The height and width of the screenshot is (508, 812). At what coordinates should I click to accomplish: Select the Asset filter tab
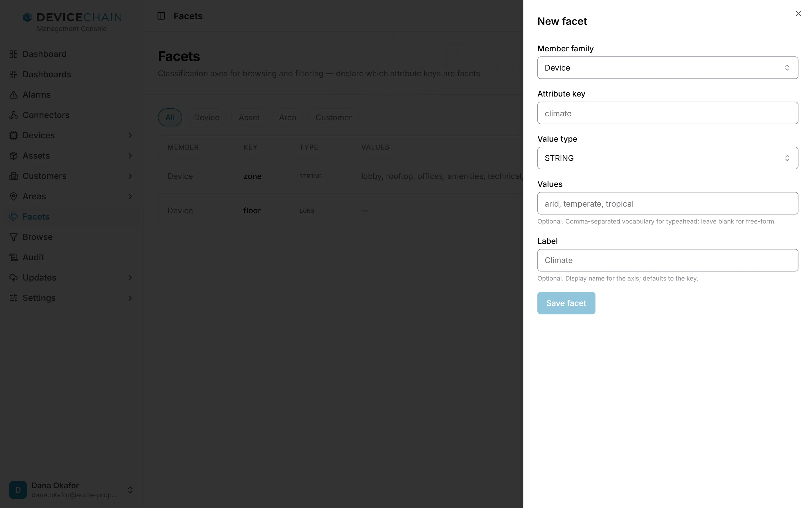pyautogui.click(x=249, y=118)
